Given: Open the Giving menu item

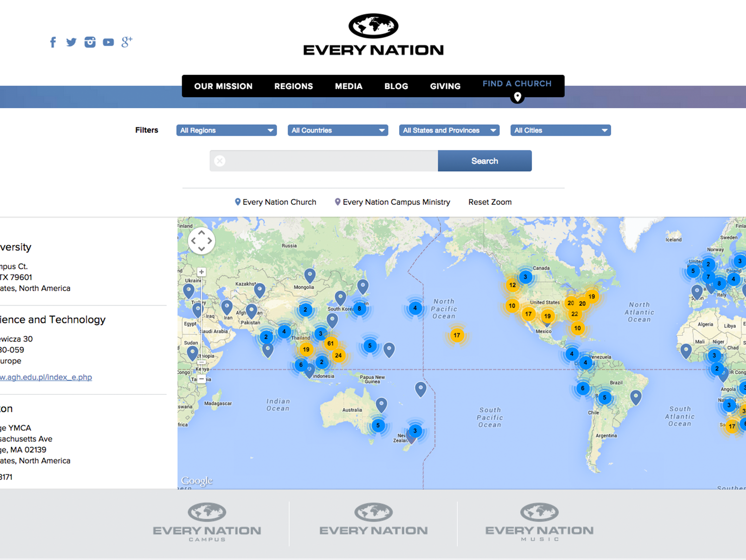Looking at the screenshot, I should pos(445,87).
